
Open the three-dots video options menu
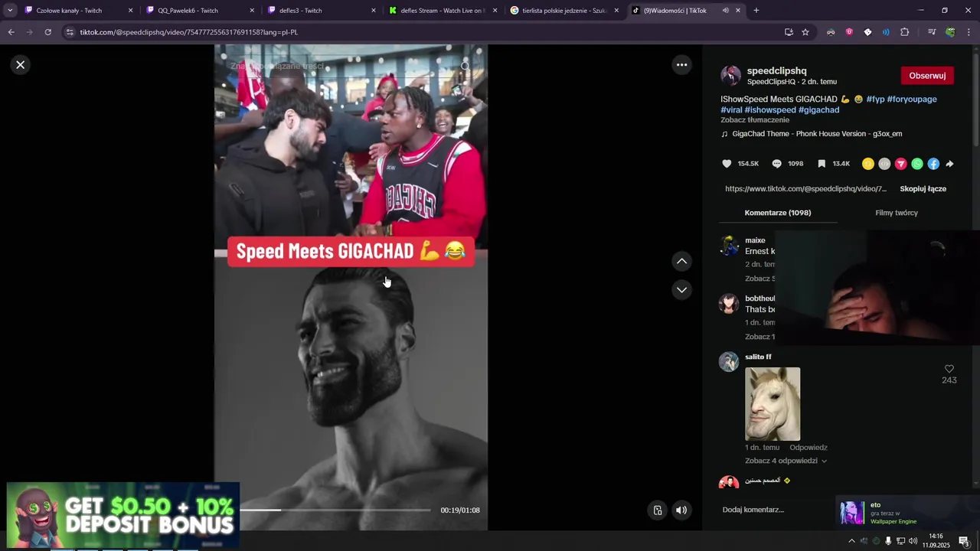pyautogui.click(x=681, y=65)
